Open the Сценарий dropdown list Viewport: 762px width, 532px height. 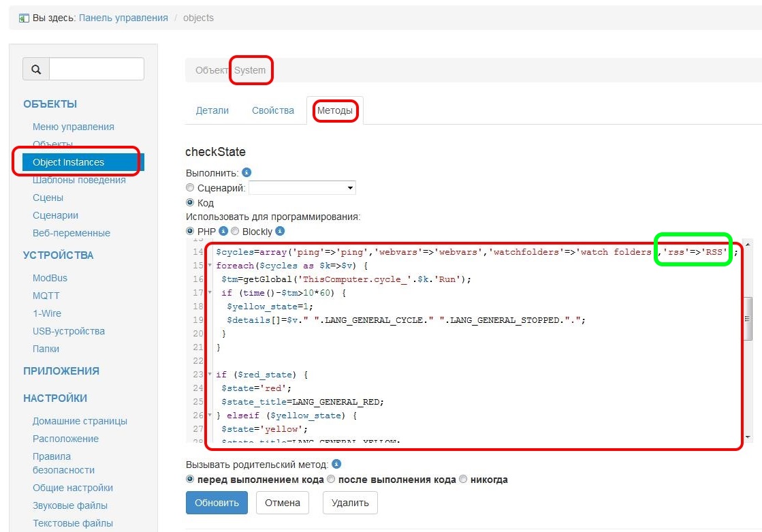[302, 187]
